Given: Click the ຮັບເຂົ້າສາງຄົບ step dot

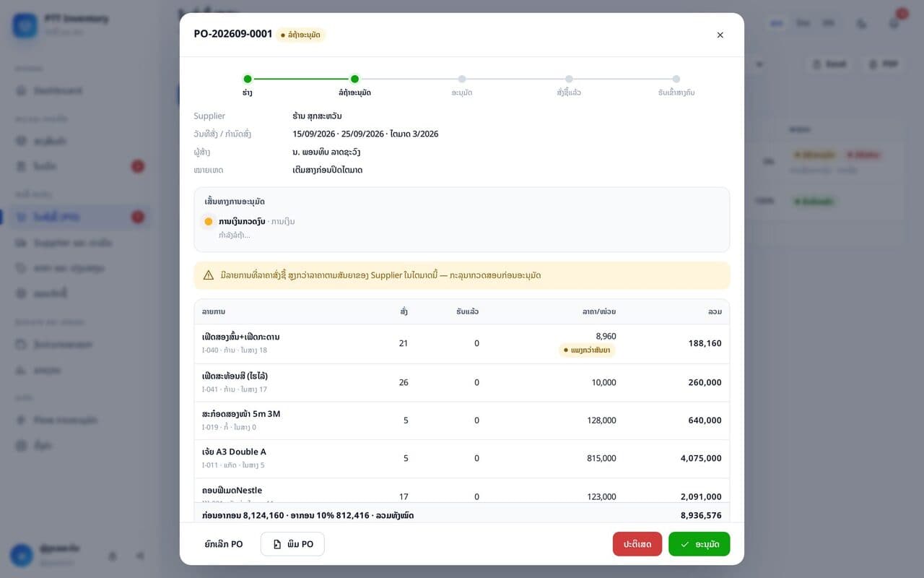Looking at the screenshot, I should pos(676,79).
